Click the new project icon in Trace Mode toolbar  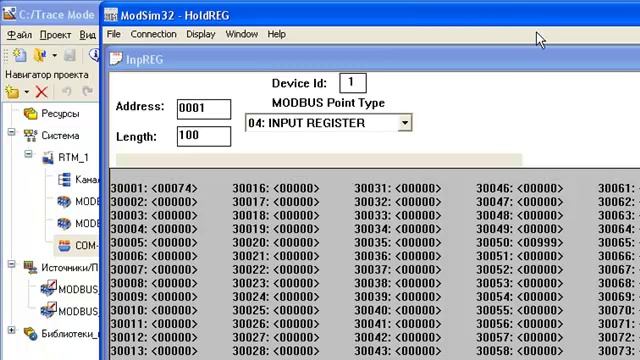click(x=19, y=55)
